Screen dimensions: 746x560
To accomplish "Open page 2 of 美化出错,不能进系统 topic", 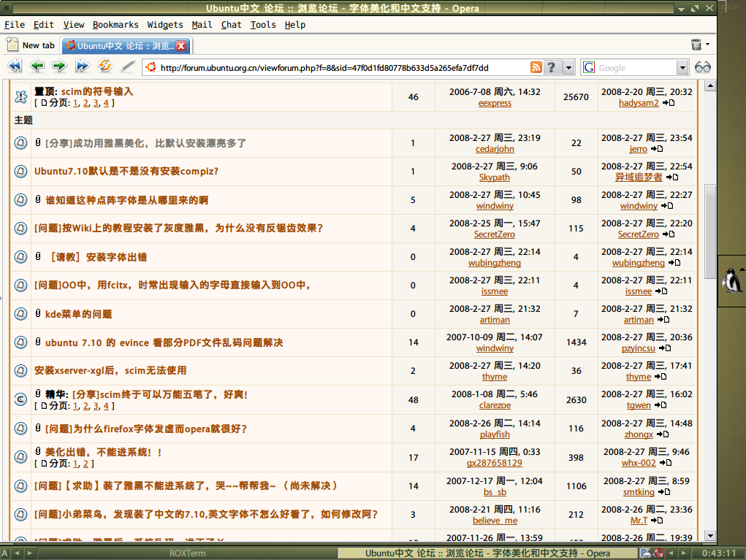I will [85, 464].
